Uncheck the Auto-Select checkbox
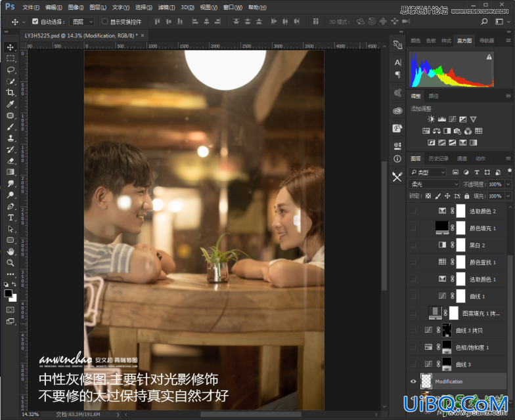The width and height of the screenshot is (515, 420). [x=35, y=21]
